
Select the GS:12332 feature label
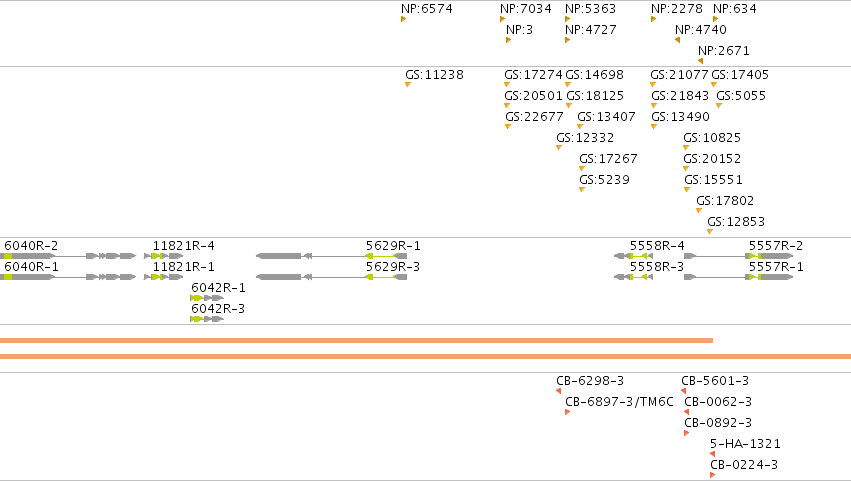(x=585, y=138)
